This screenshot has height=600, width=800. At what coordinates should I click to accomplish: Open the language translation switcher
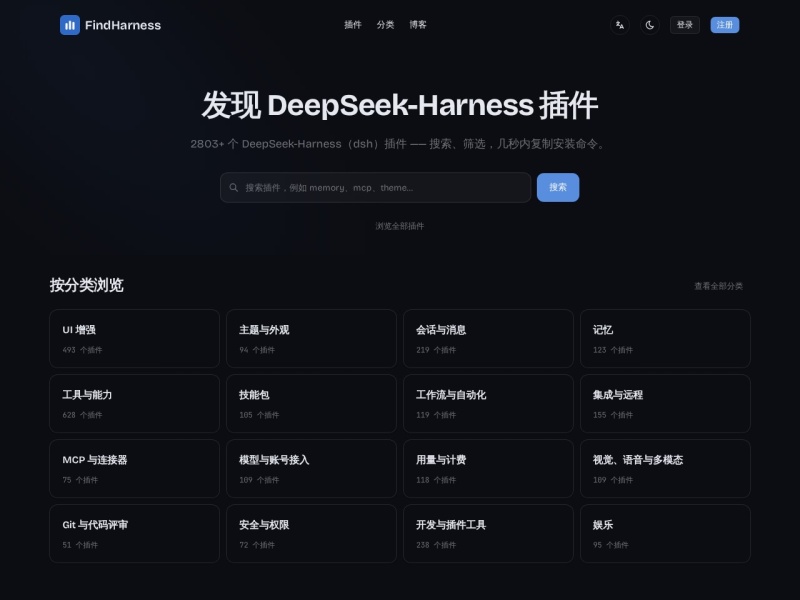point(619,25)
